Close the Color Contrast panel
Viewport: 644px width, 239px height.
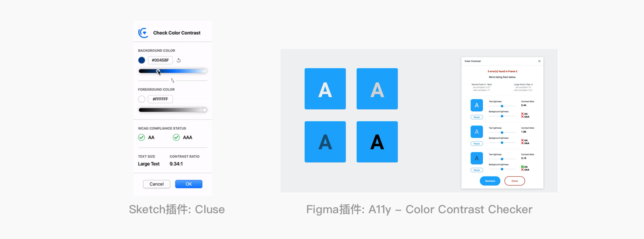click(539, 61)
